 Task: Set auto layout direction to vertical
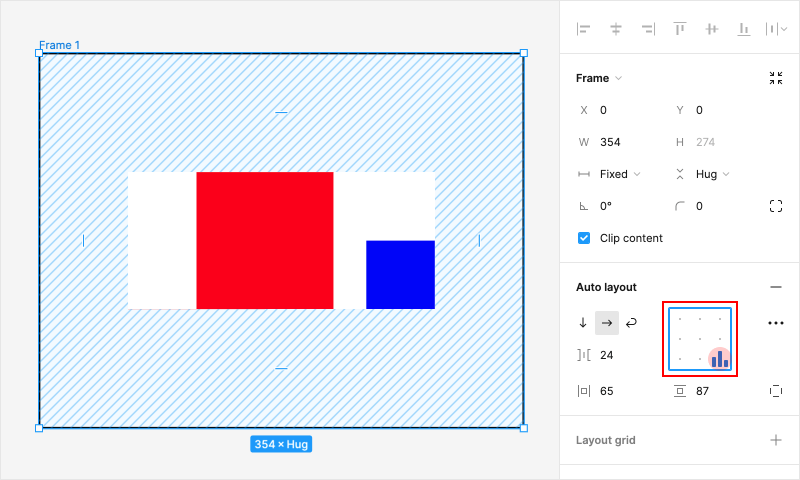point(583,323)
